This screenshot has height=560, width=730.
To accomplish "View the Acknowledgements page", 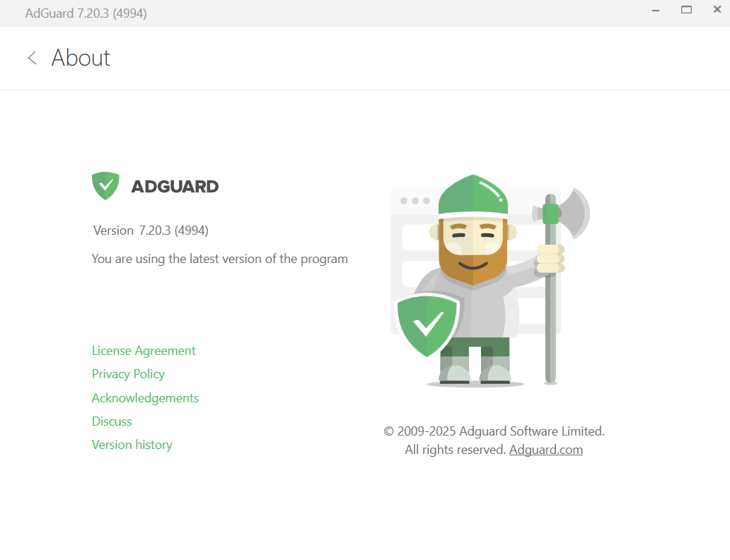I will (145, 397).
